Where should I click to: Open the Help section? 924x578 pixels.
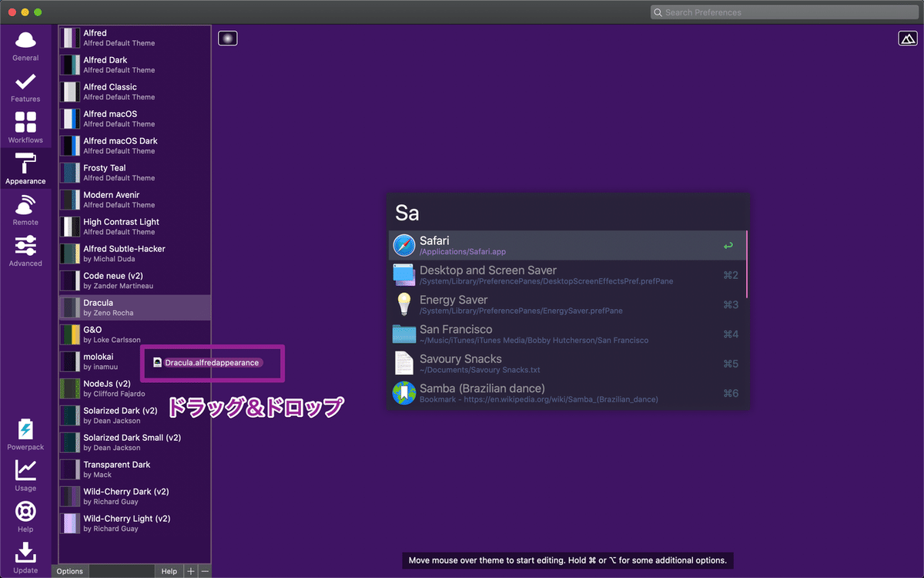tap(25, 516)
